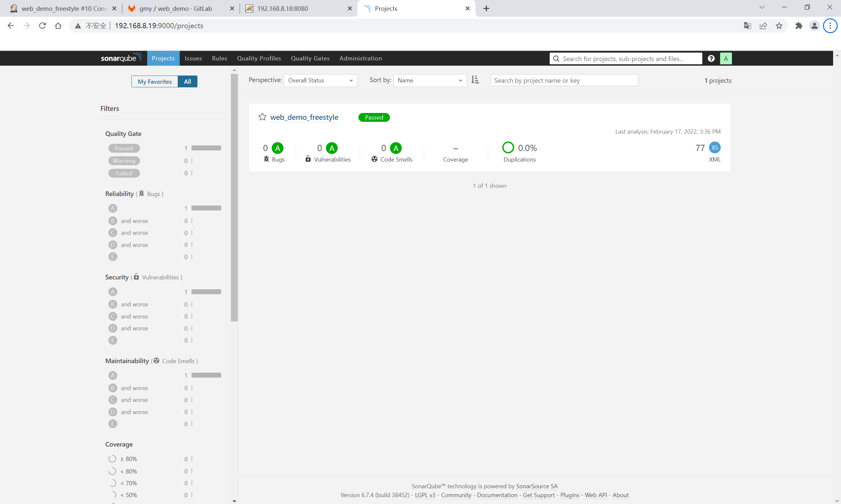Filter Coverage by < 70%

pos(123,483)
